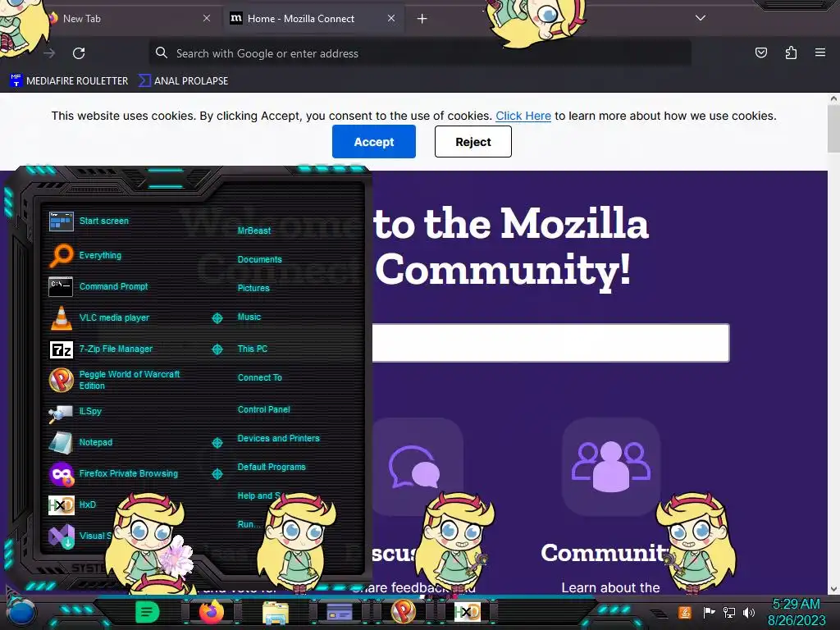Click the Mozilla Connect search field
Image resolution: width=840 pixels, height=630 pixels.
click(550, 343)
